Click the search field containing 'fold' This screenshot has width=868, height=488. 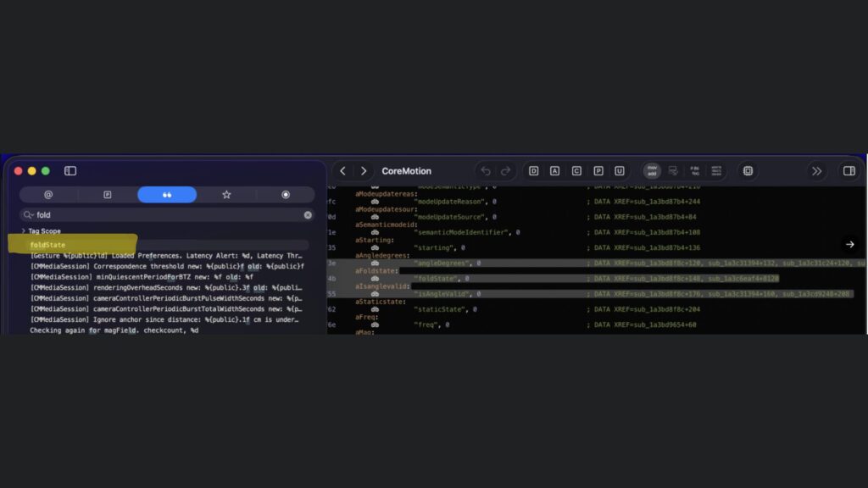coord(167,214)
